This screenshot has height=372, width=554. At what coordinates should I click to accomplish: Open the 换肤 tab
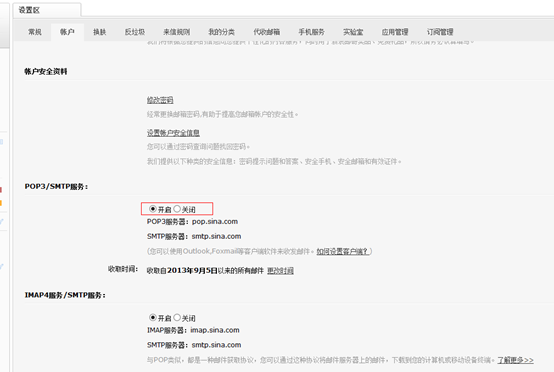(100, 32)
